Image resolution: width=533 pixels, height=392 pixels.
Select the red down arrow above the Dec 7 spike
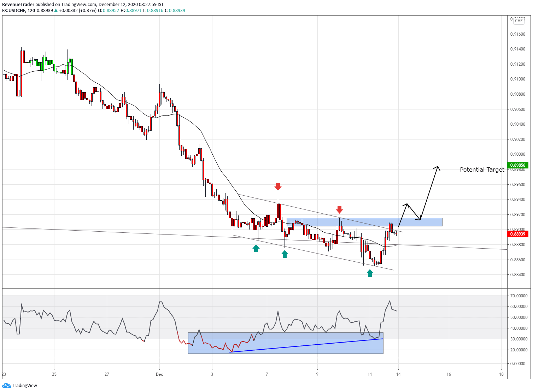coord(278,186)
